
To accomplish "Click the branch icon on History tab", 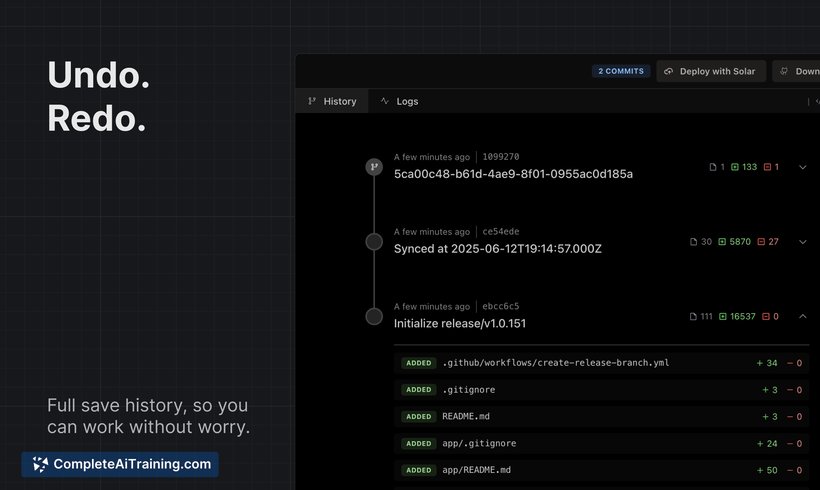I will 312,101.
